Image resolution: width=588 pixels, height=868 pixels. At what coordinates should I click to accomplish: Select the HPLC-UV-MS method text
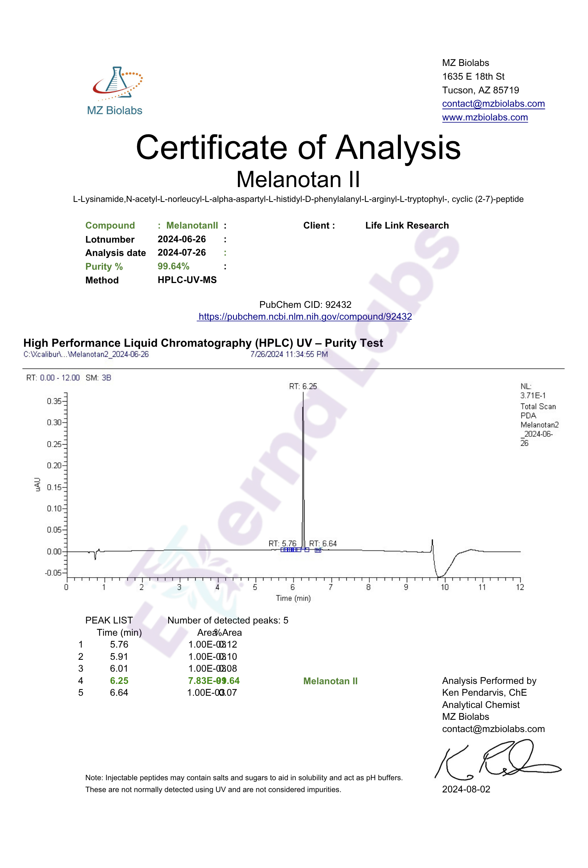(187, 280)
